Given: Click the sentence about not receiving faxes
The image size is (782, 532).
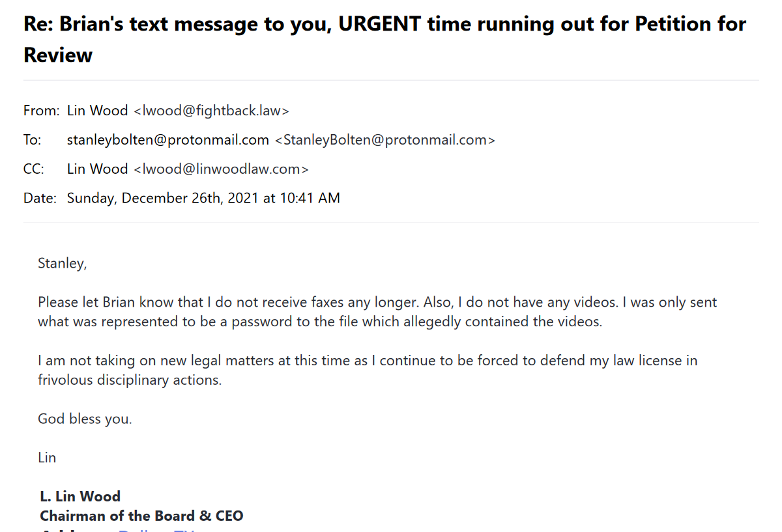Looking at the screenshot, I should tap(228, 302).
